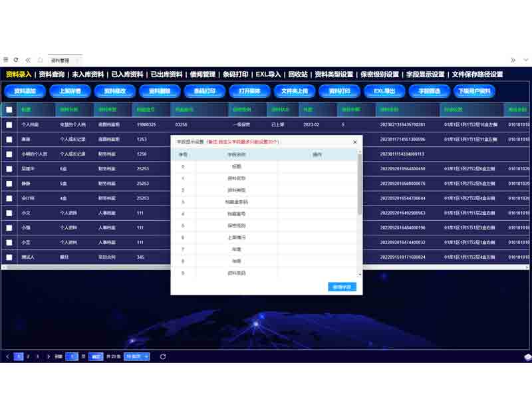Click the double-right arrows icon at top-right
The width and height of the screenshot is (532, 417).
pos(513,60)
